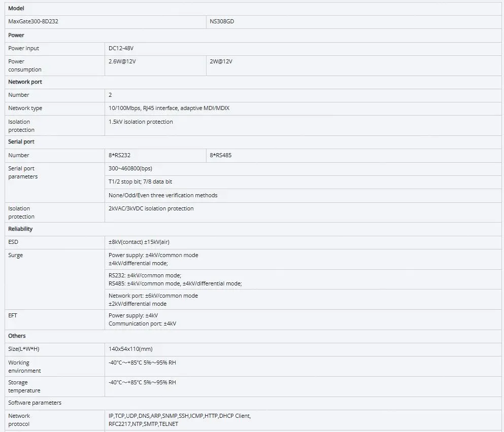
Task: Select the 2.6W@12V power consumption value
Action: pyautogui.click(x=123, y=61)
